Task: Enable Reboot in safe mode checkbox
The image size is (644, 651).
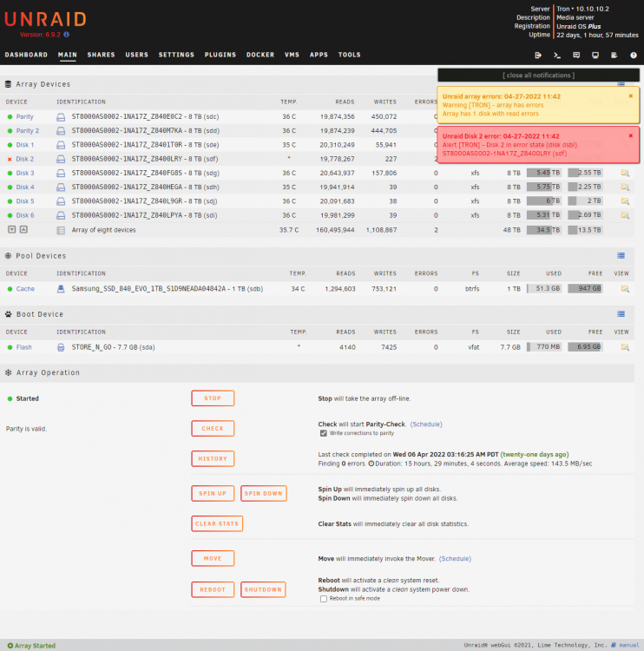Action: click(324, 599)
